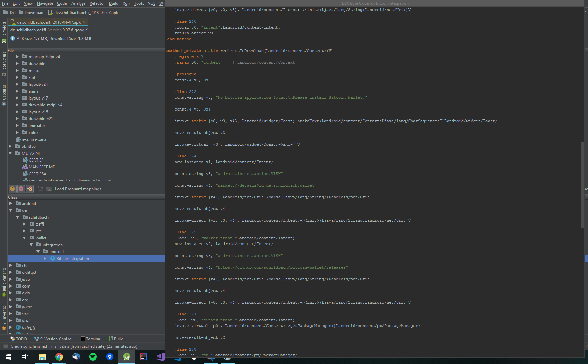This screenshot has width=588, height=364.
Task: Open the Build Variants sidebar tab
Action: pyautogui.click(x=4, y=282)
